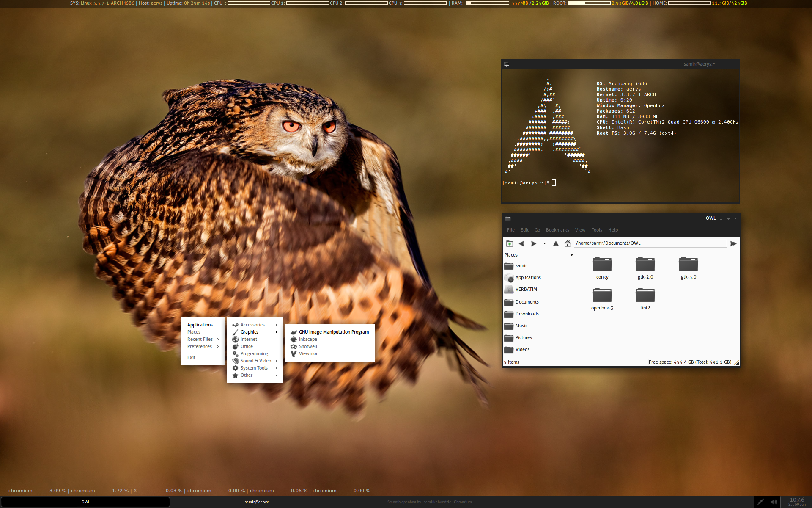Open the Sound & Video category
812x508 pixels.
255,361
